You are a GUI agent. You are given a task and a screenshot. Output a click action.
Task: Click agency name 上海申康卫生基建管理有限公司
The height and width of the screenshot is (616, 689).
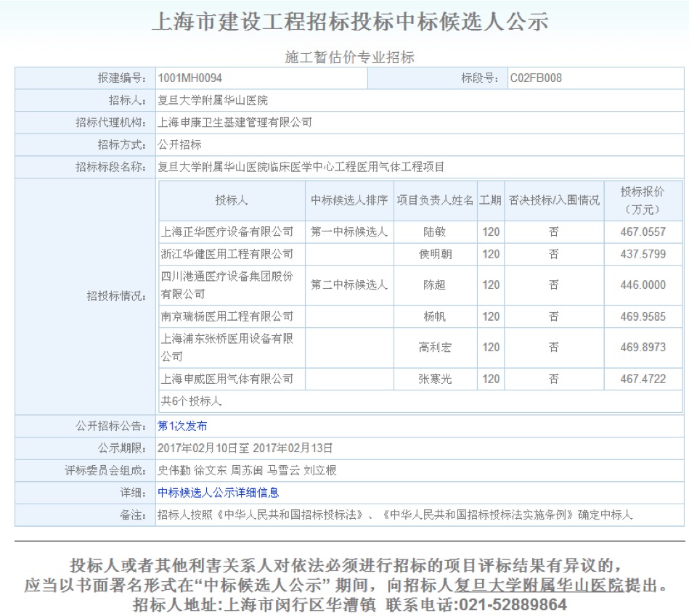235,123
